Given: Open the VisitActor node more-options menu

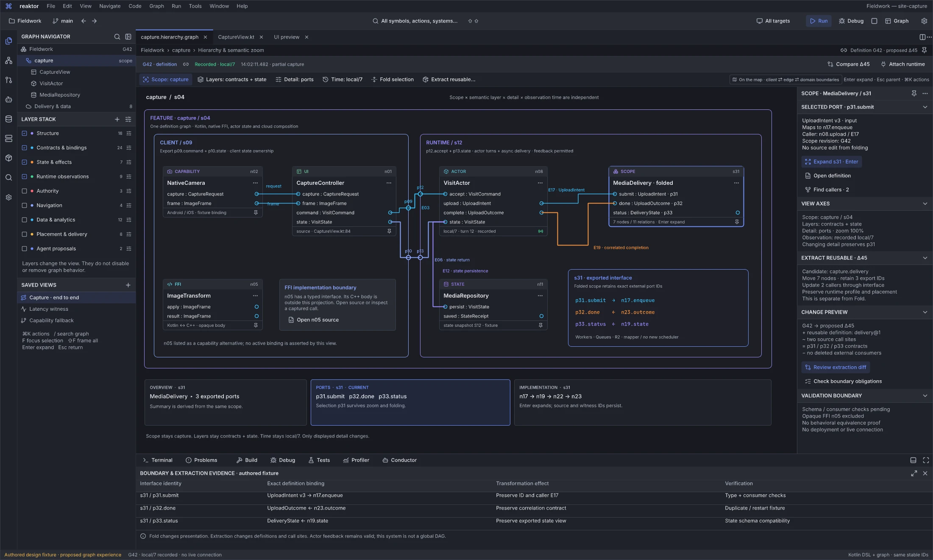Looking at the screenshot, I should pyautogui.click(x=540, y=183).
